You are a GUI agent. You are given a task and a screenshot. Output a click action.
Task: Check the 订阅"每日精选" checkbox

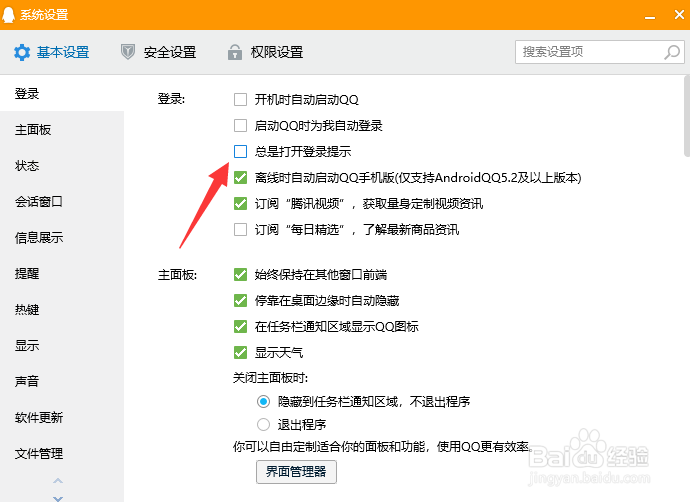click(240, 229)
